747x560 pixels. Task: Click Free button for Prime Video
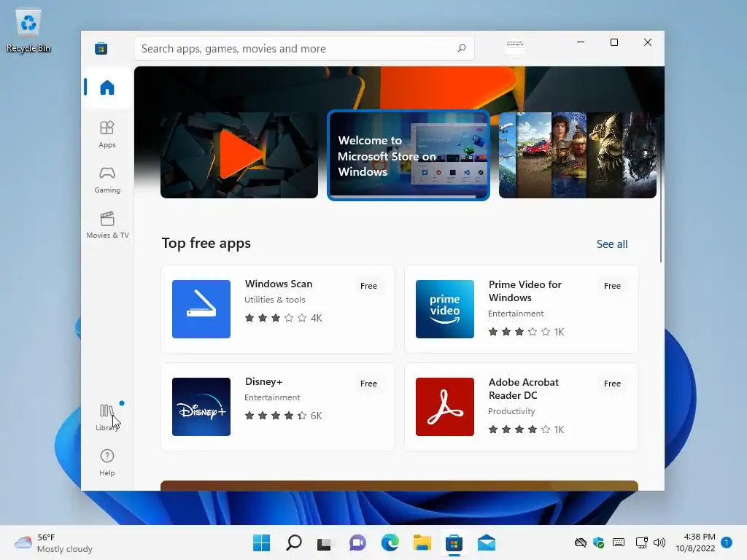tap(612, 286)
